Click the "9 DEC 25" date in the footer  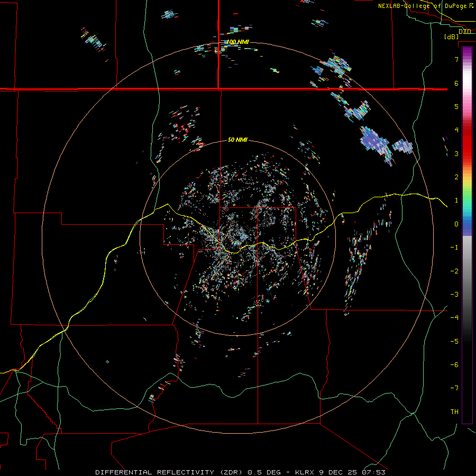pos(337,472)
